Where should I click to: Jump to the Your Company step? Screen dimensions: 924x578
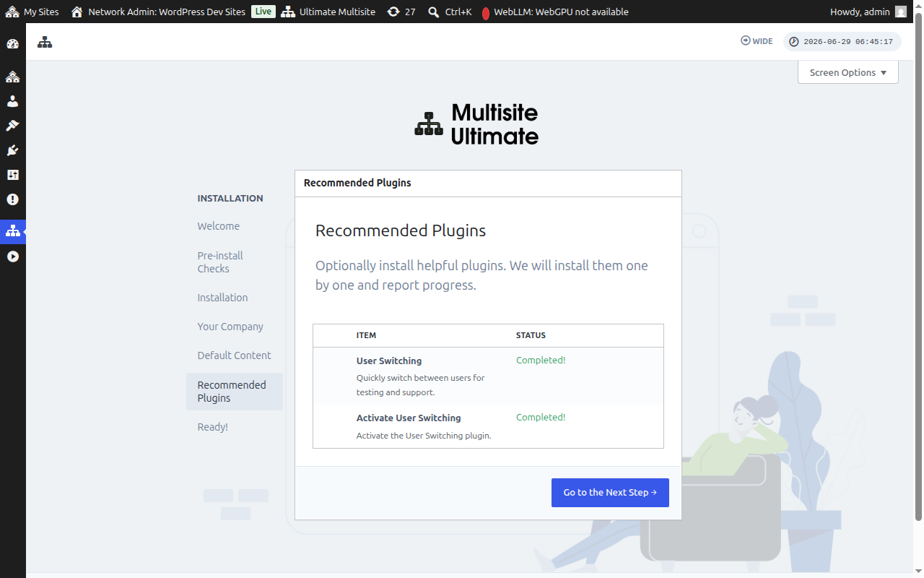230,327
